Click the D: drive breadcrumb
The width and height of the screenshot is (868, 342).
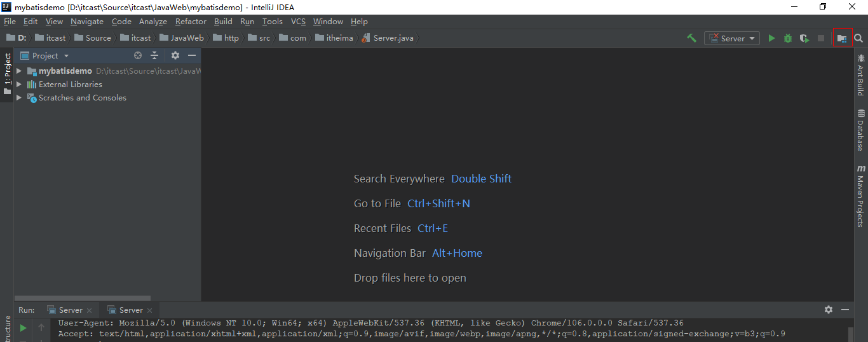tap(17, 38)
